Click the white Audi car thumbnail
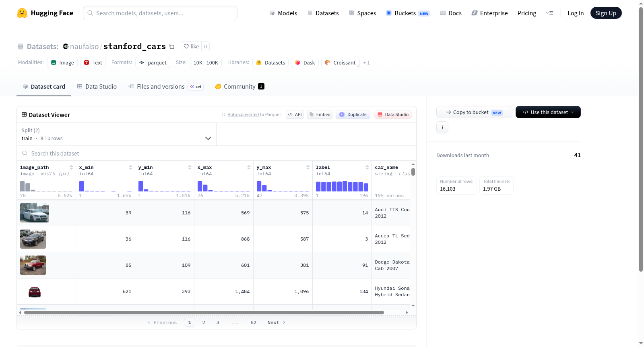This screenshot has height=347, width=644. (35, 213)
